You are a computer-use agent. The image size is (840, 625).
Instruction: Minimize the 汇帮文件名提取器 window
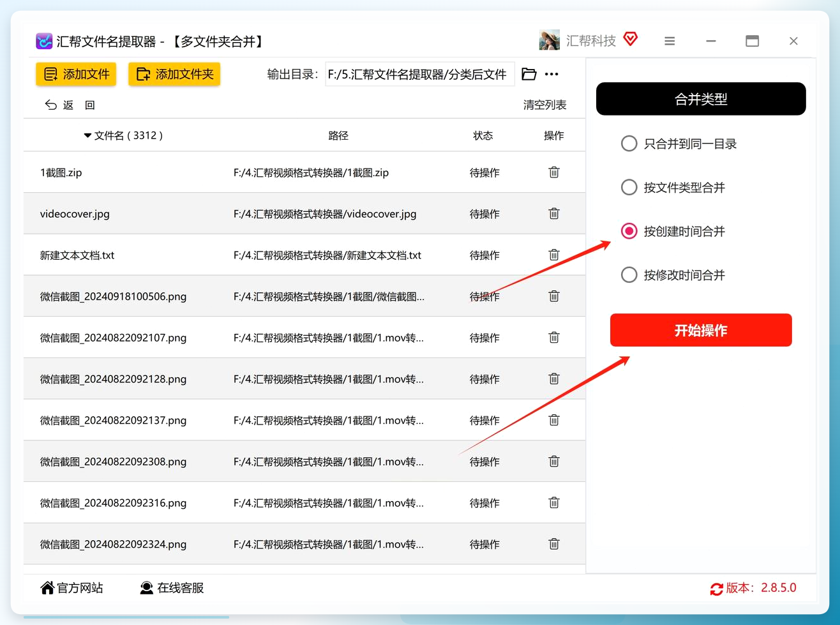[711, 41]
